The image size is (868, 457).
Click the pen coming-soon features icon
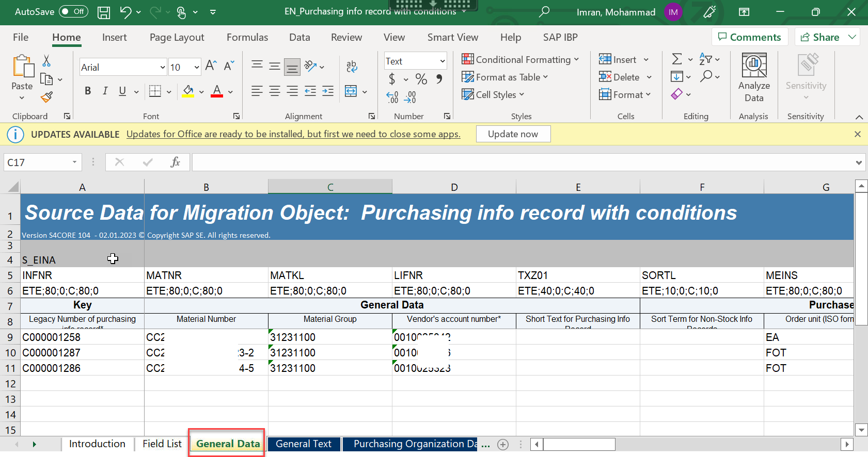pos(710,12)
